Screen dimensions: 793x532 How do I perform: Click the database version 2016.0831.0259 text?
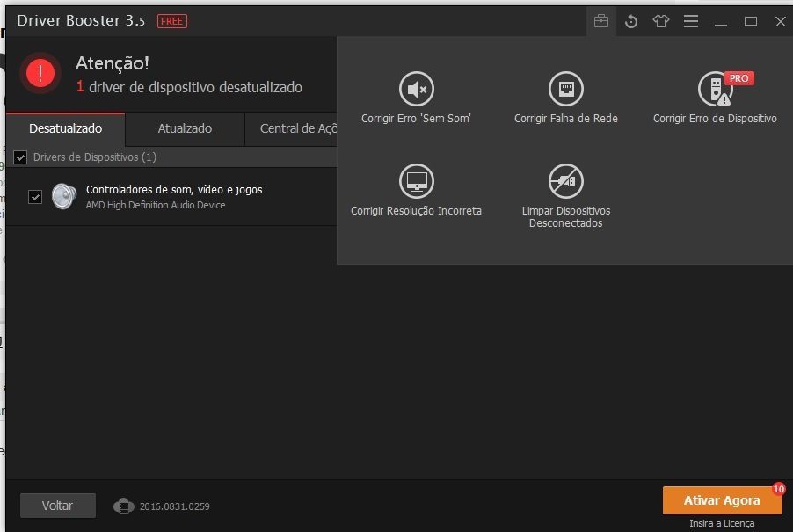174,506
